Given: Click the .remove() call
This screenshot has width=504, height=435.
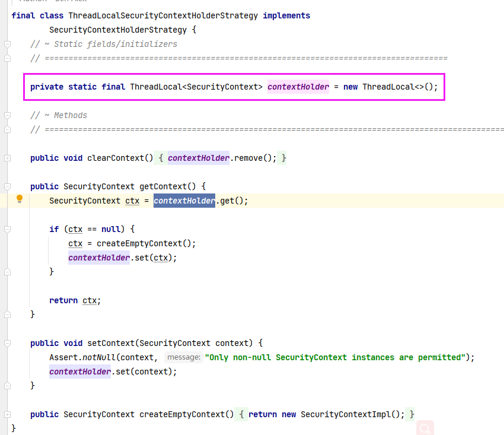Looking at the screenshot, I should click(253, 158).
